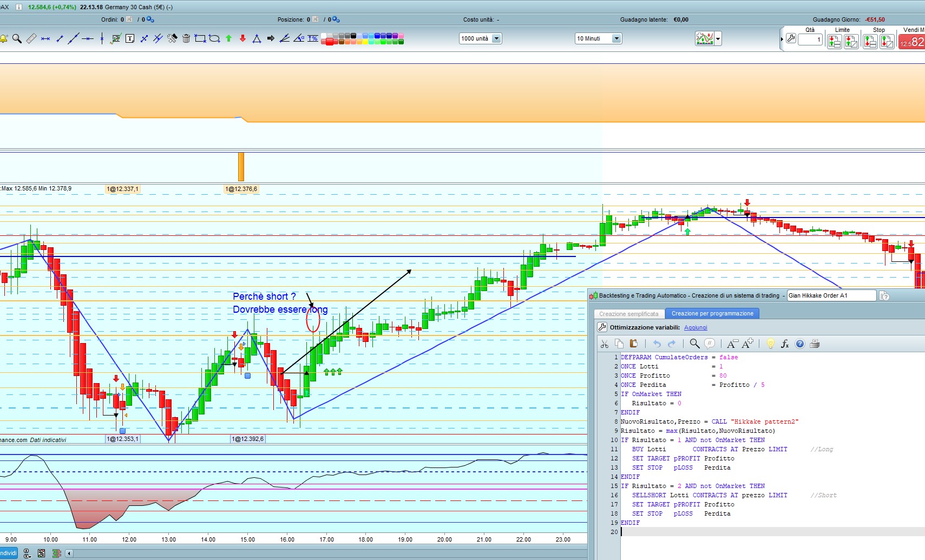This screenshot has width=925, height=560.
Task: Pick the pink color swatch
Action: pos(401,36)
